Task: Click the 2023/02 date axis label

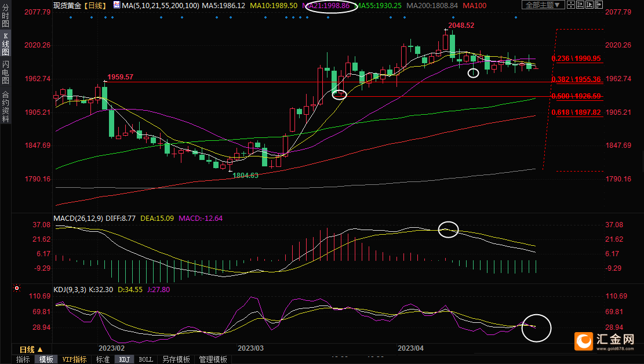Action: click(x=112, y=348)
